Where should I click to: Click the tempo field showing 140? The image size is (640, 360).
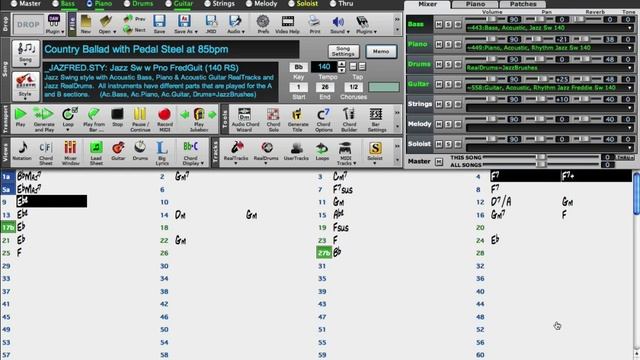324,67
